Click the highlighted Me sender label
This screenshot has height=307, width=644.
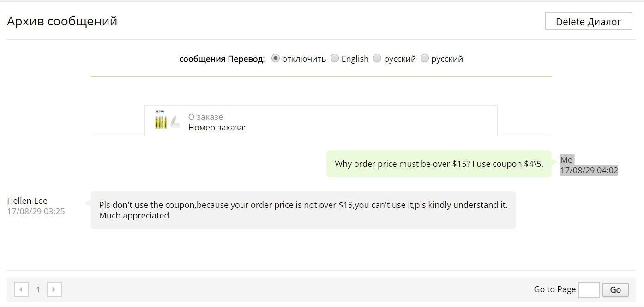click(x=566, y=160)
